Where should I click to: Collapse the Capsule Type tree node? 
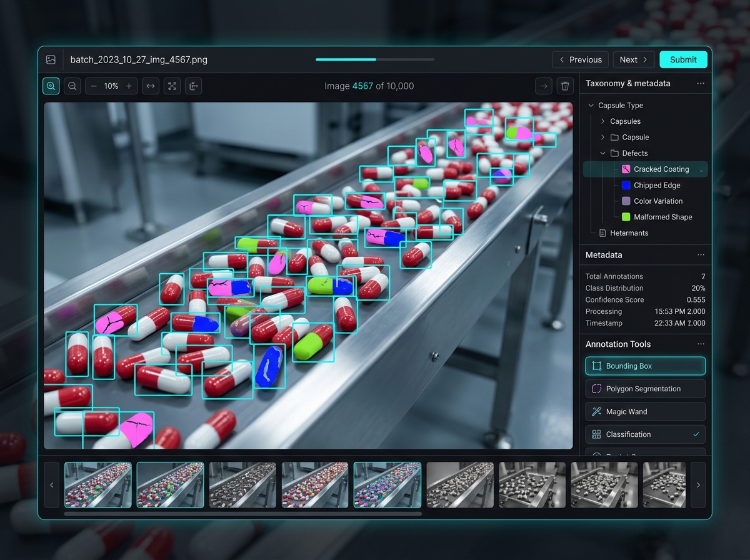(591, 106)
